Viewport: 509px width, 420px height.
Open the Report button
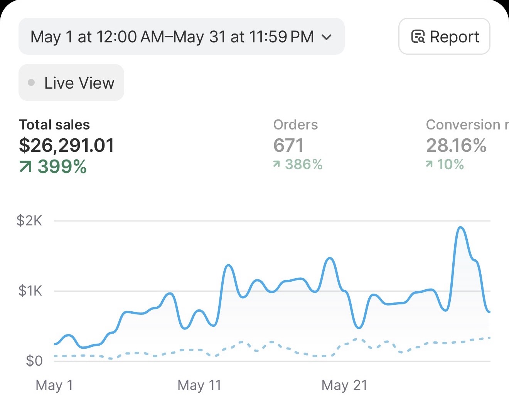coord(444,37)
